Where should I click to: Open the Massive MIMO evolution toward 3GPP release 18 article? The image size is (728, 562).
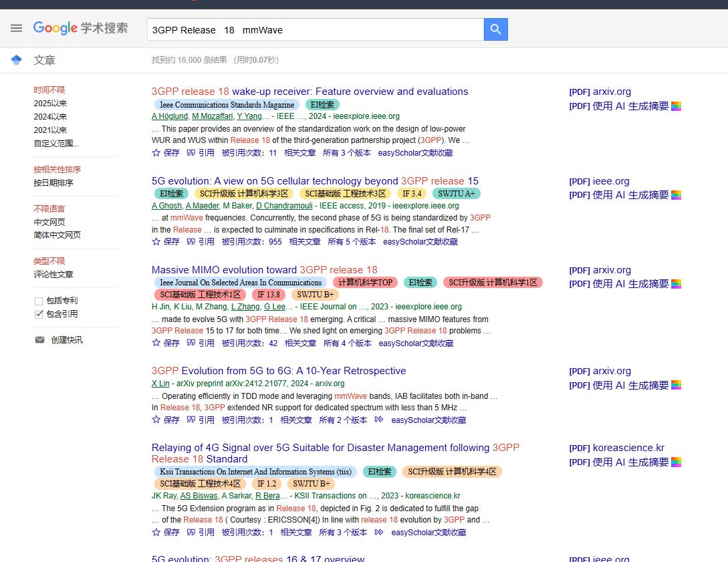point(264,270)
